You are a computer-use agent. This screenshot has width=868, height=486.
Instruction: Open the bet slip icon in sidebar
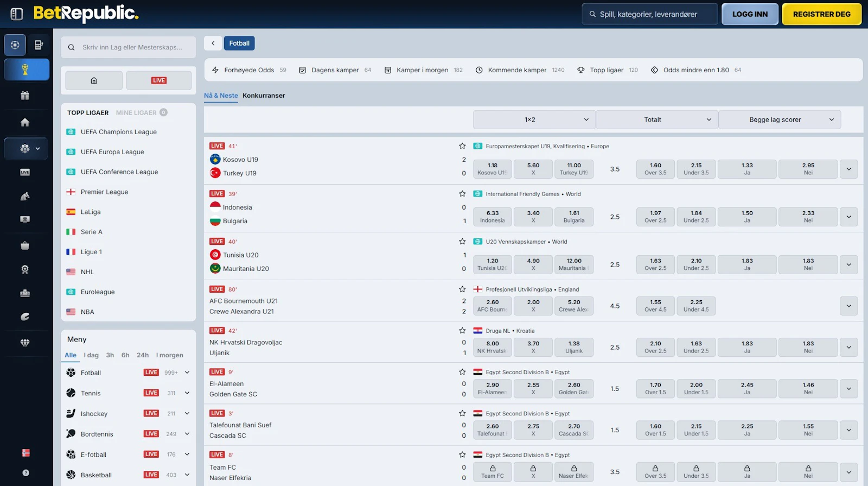pos(39,45)
